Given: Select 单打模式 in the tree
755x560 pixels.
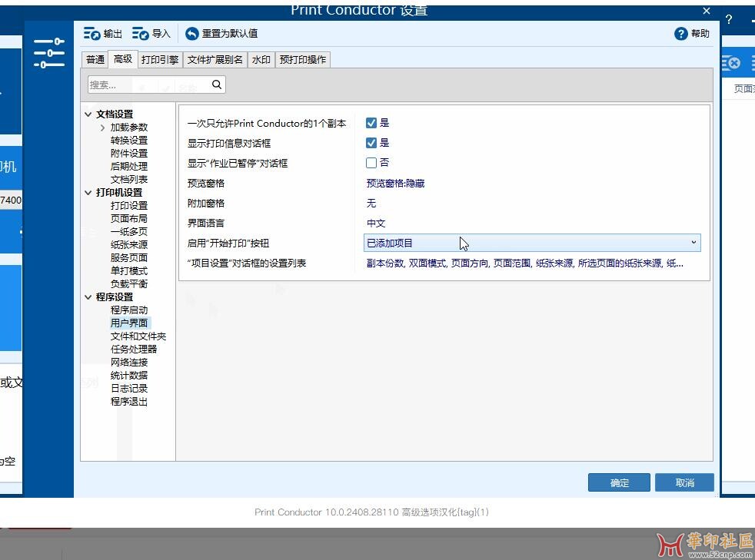Looking at the screenshot, I should click(x=129, y=271).
